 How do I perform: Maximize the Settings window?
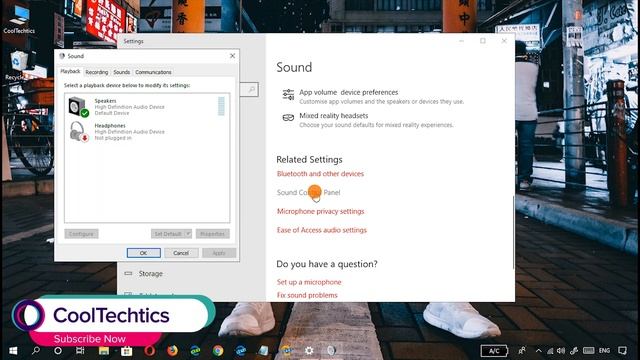(x=483, y=41)
